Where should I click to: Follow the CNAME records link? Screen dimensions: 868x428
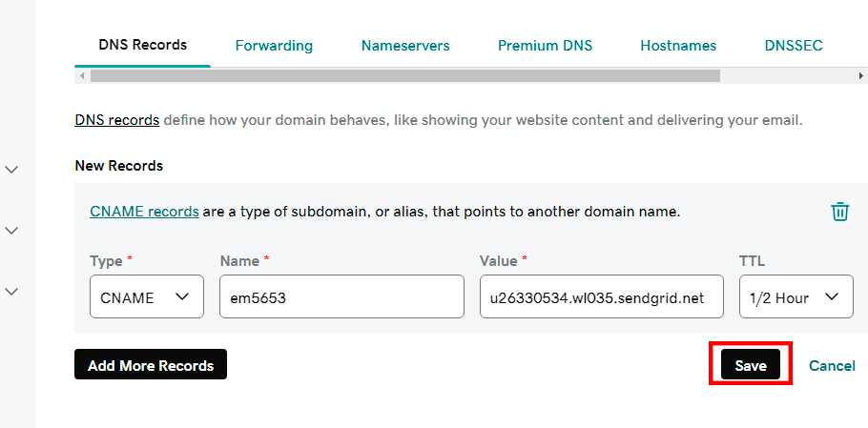pos(144,212)
